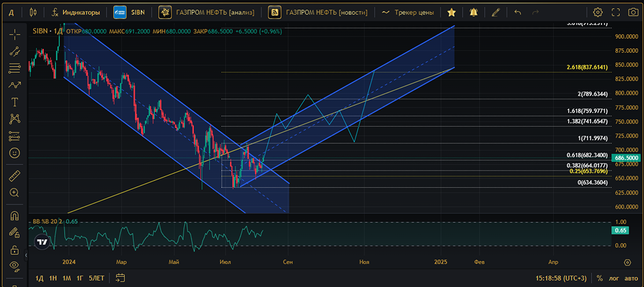Click the current price label 686.5000
The image size is (644, 287).
coord(625,158)
